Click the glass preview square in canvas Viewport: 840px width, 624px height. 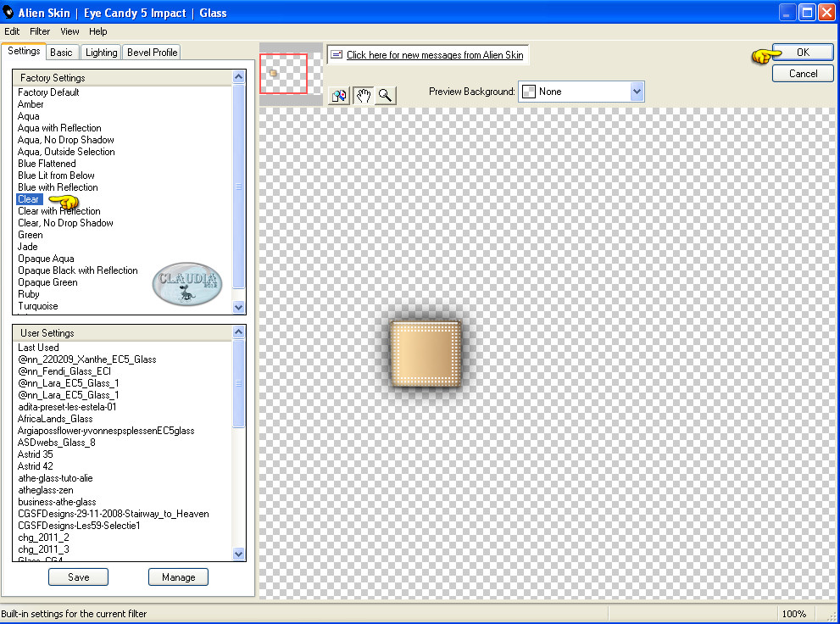426,354
